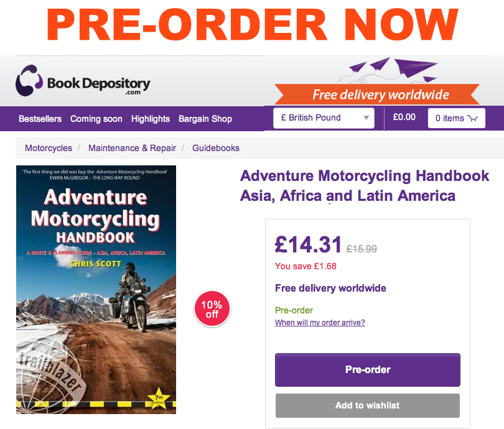
Task: Click the 0 items basket button
Action: (x=457, y=118)
